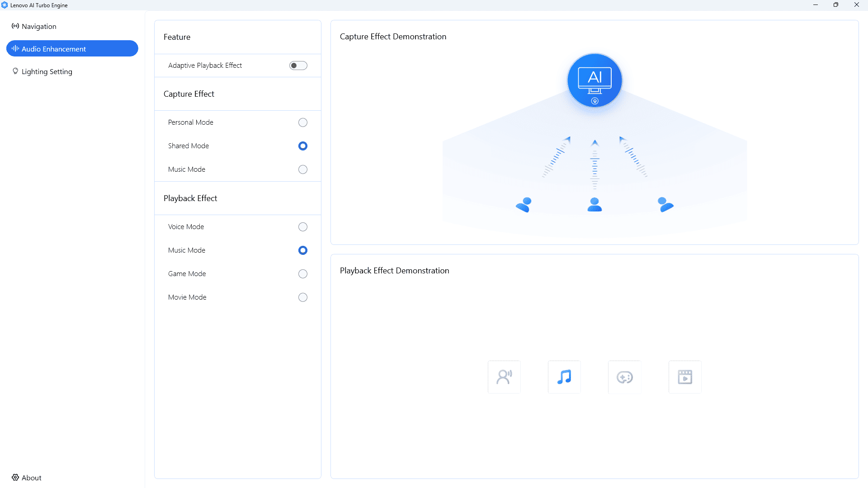Click the music note demonstration icon
The height and width of the screenshot is (488, 868).
[x=564, y=377]
